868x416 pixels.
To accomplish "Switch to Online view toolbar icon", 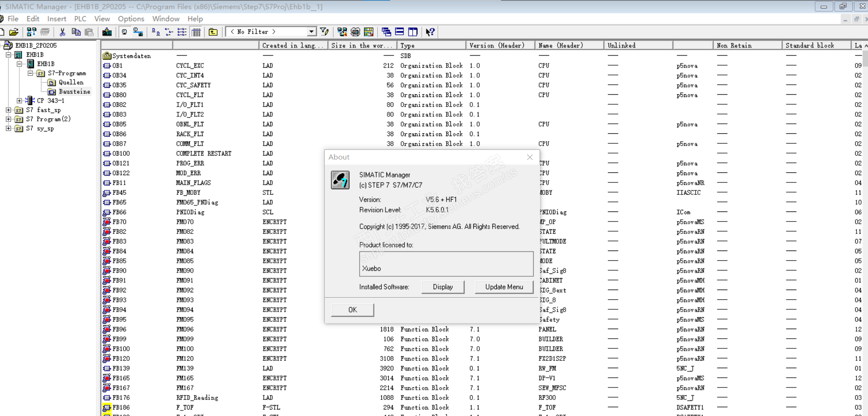I will (138, 32).
